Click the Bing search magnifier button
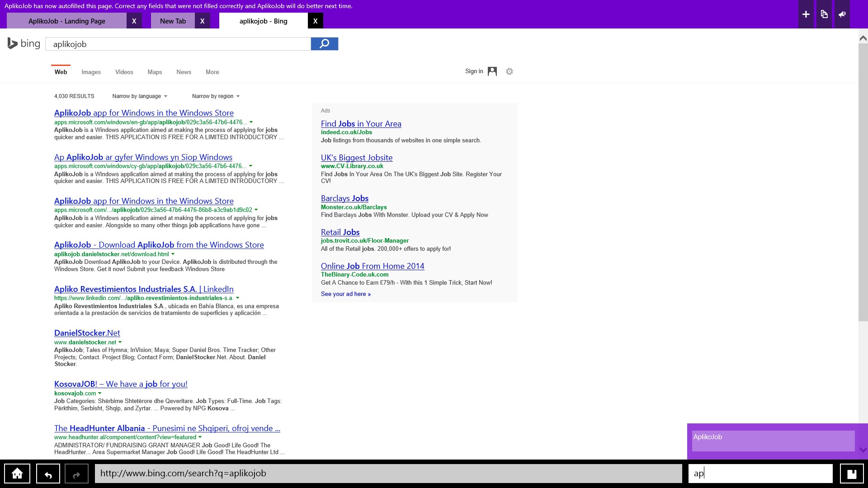Viewport: 868px width, 488px height. point(324,44)
